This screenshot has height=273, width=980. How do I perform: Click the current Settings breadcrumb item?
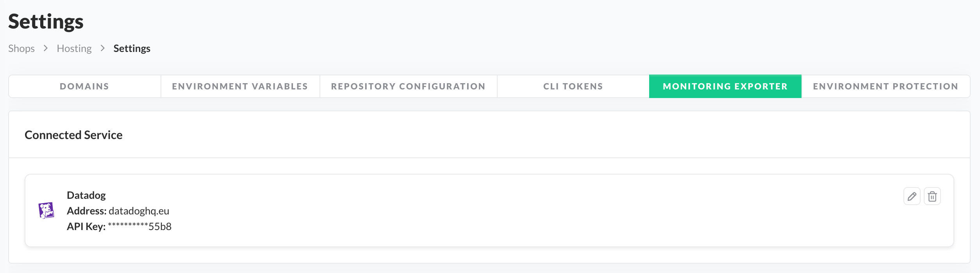tap(132, 48)
